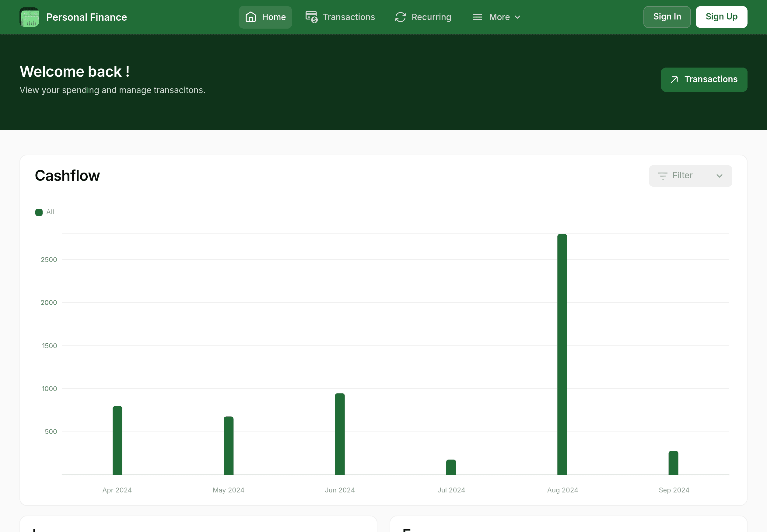Select the May 2024 bar
The height and width of the screenshot is (532, 767).
[x=229, y=446]
